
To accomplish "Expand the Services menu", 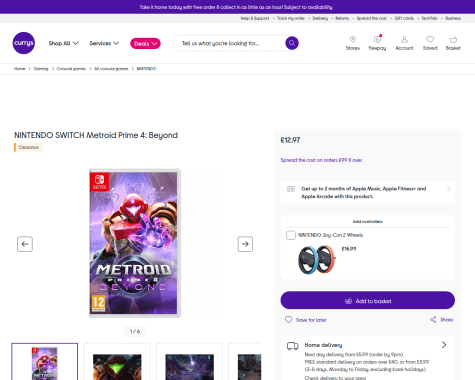I will pos(104,43).
